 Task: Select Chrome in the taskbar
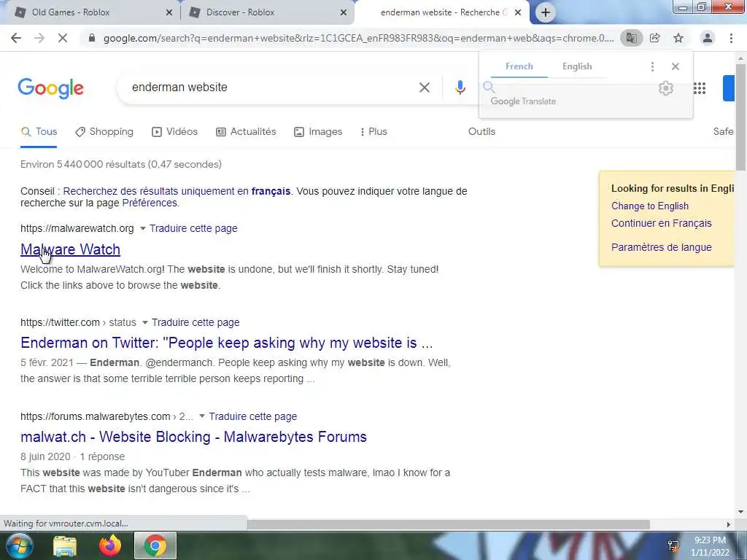155,545
